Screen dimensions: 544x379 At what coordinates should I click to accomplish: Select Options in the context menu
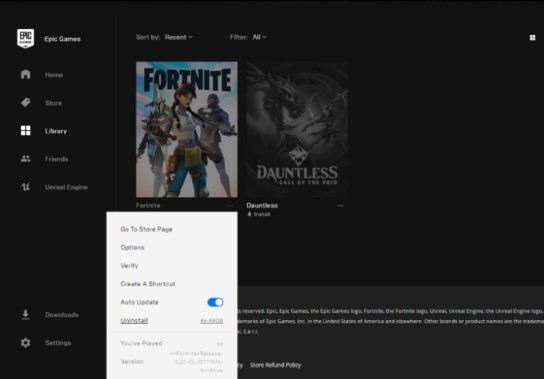tap(132, 247)
